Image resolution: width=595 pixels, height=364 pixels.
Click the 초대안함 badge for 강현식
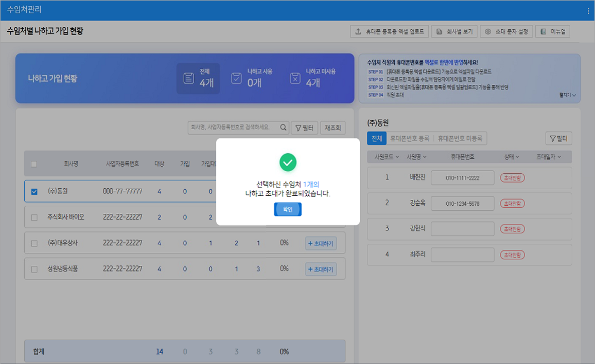click(x=512, y=229)
